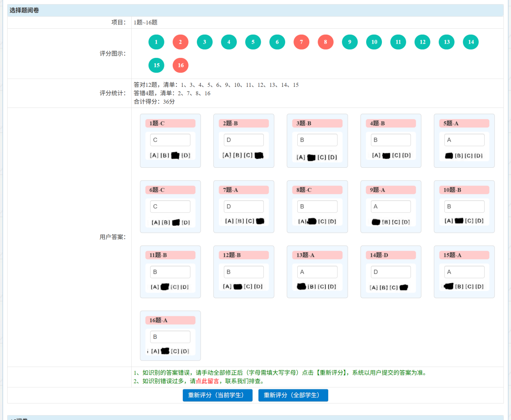Viewport: 511px width, 420px height.
Task: Select the red question 7 circle
Action: (x=301, y=42)
